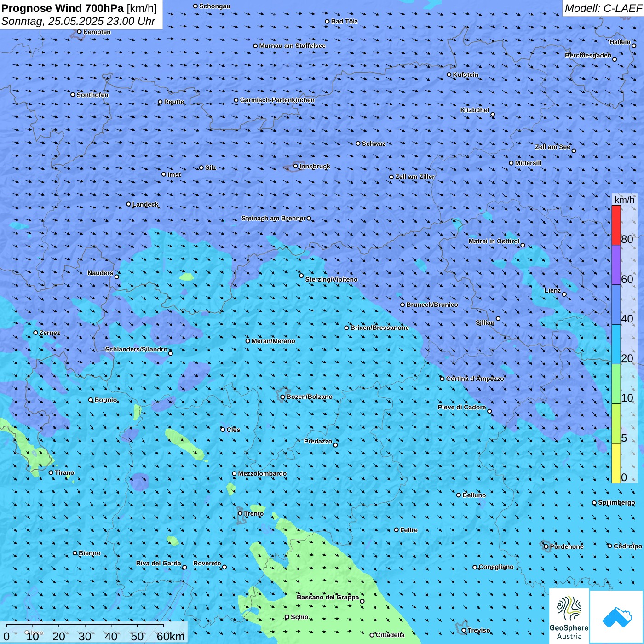Screen dimensions: 644x644
Task: Click the Landeck city marker
Action: tap(129, 204)
